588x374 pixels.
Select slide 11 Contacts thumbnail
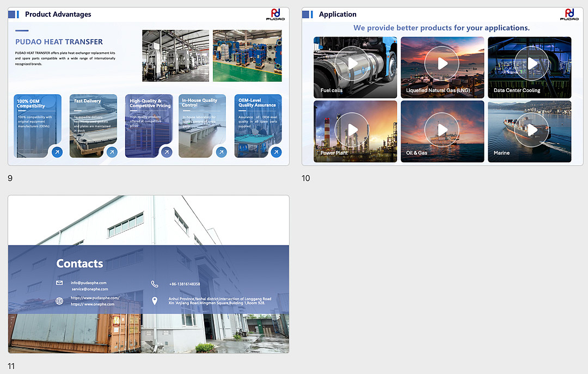[149, 274]
